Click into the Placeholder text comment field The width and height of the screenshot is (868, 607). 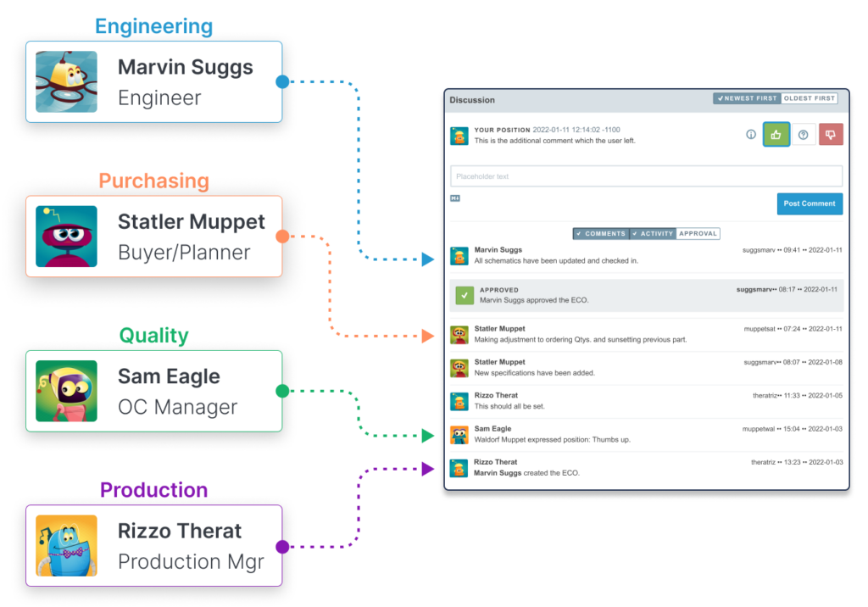coord(646,176)
